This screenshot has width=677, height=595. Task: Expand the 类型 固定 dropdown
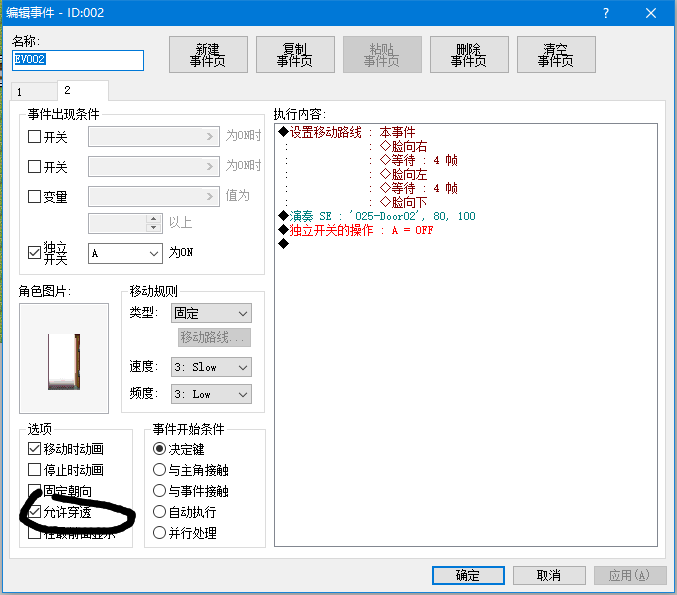(211, 313)
